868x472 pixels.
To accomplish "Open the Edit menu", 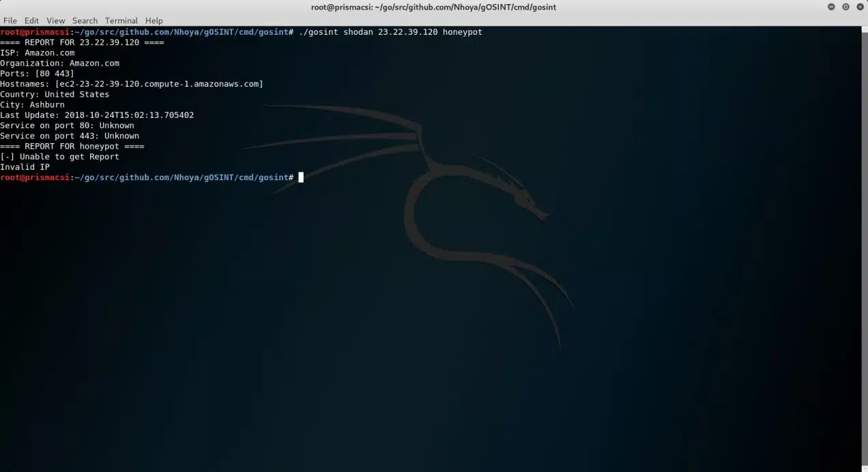I will tap(31, 20).
